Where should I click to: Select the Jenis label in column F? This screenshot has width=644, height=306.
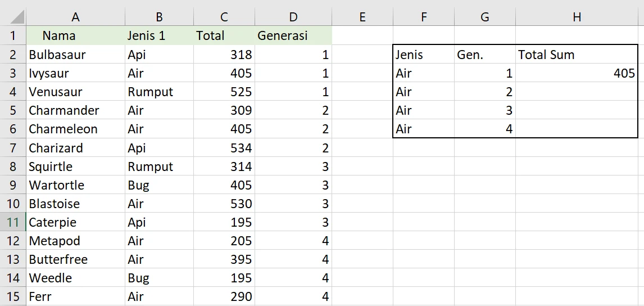tap(424, 55)
